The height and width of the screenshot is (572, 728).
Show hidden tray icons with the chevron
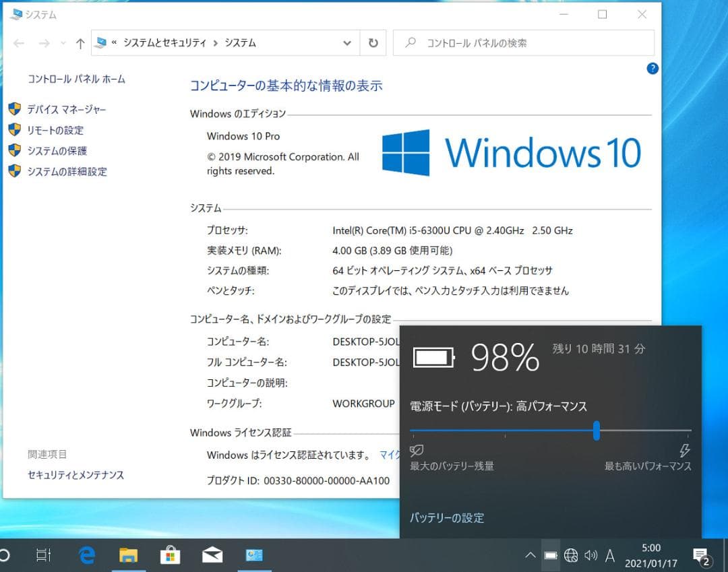(x=530, y=555)
